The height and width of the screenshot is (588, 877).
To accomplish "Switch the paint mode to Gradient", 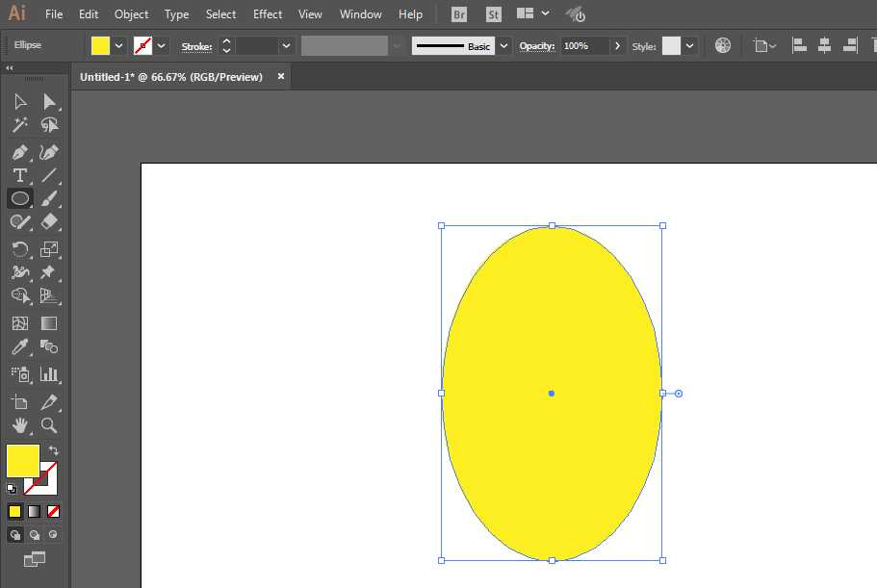I will (34, 511).
